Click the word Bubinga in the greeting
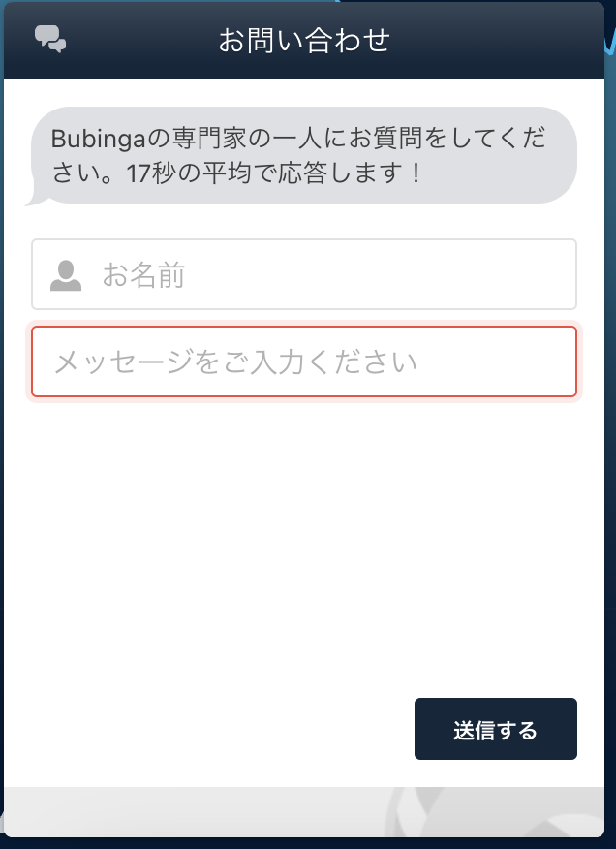616x849 pixels. 99,140
